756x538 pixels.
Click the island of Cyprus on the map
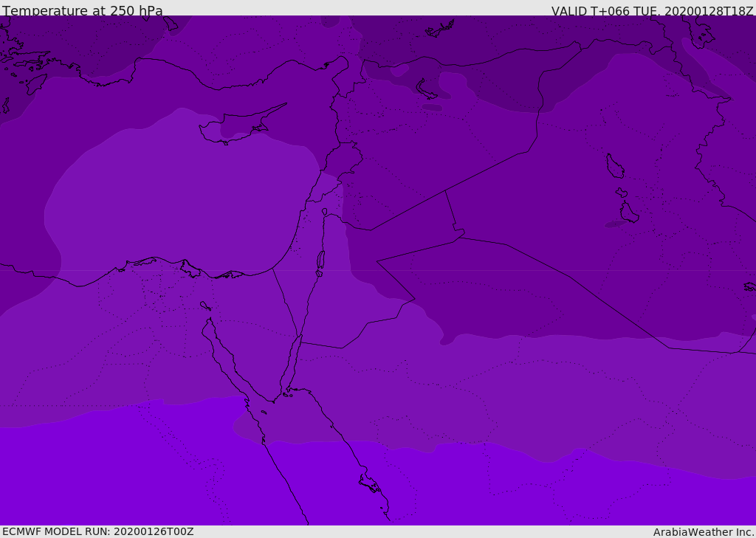coord(241,125)
